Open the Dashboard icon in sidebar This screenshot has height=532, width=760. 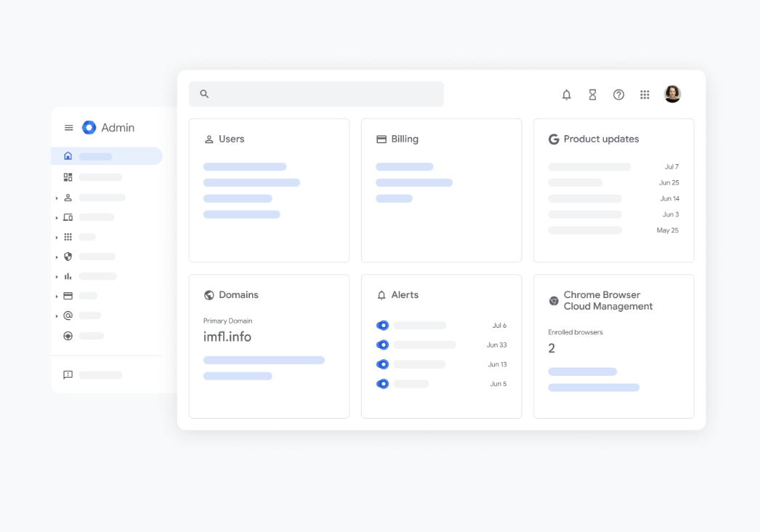[68, 177]
